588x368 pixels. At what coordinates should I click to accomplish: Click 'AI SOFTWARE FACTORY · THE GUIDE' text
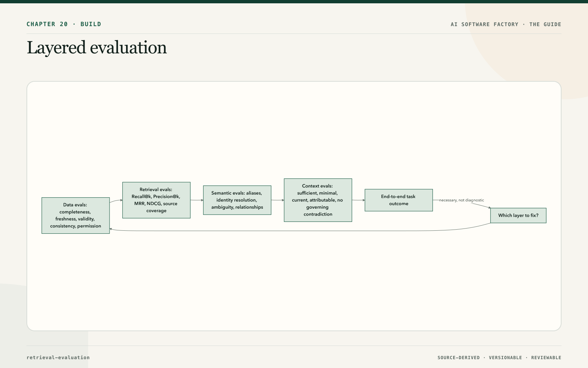click(506, 24)
